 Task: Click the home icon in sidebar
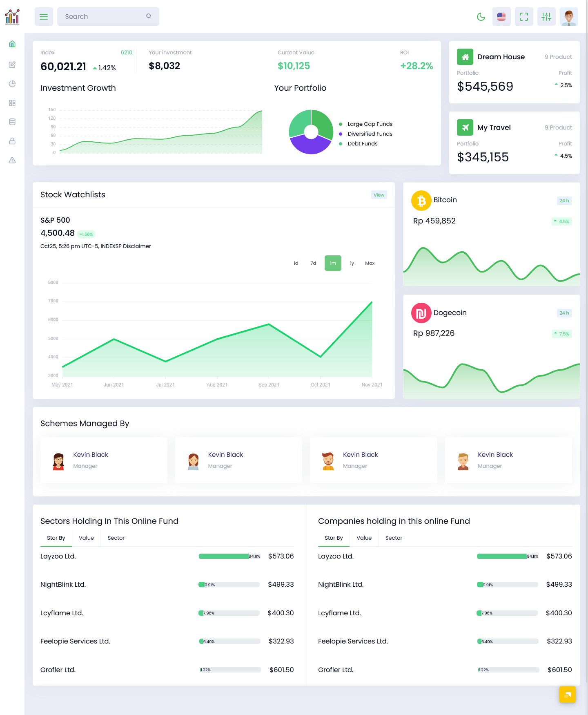(x=12, y=44)
